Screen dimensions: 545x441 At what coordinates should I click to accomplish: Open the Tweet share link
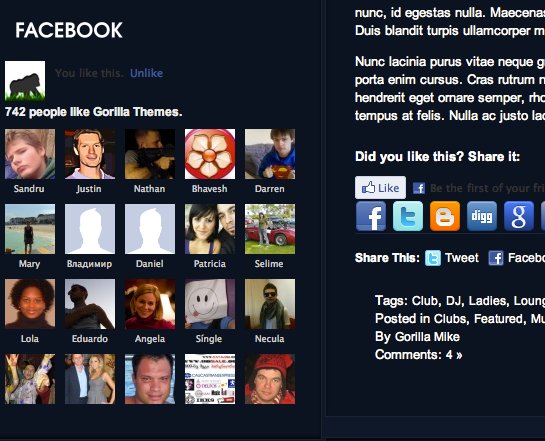pos(462,258)
